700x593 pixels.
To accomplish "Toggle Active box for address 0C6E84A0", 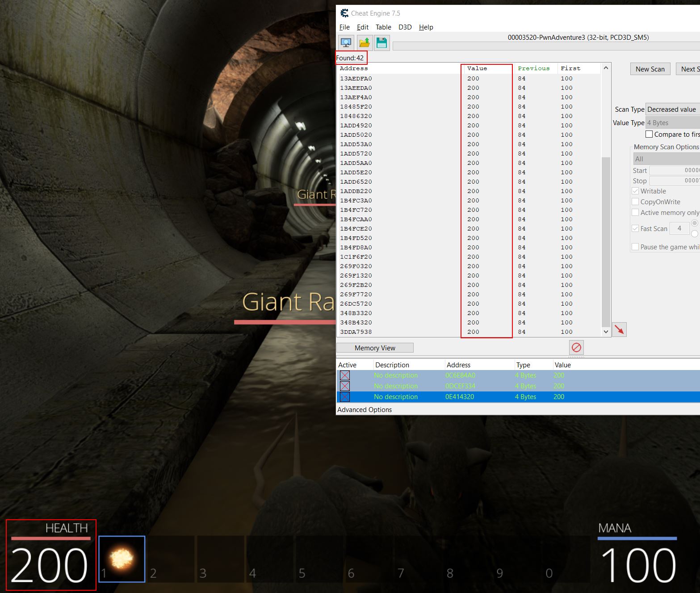I will [345, 375].
